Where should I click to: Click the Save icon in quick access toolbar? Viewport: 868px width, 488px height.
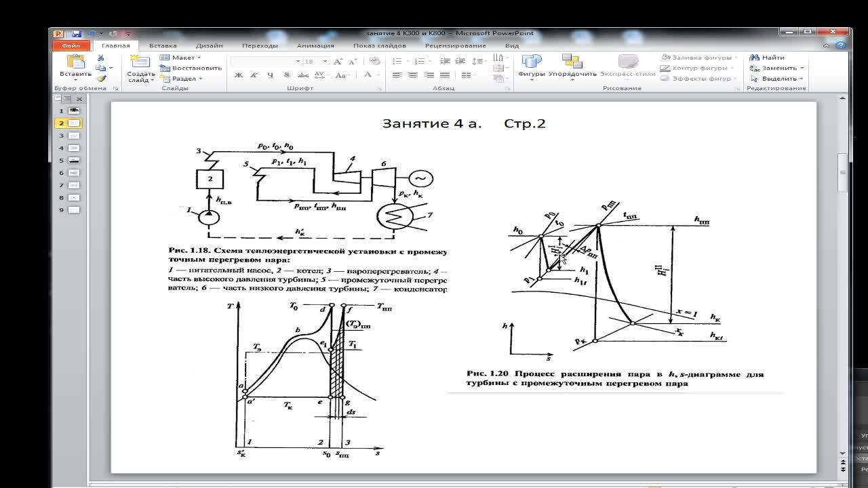click(76, 33)
